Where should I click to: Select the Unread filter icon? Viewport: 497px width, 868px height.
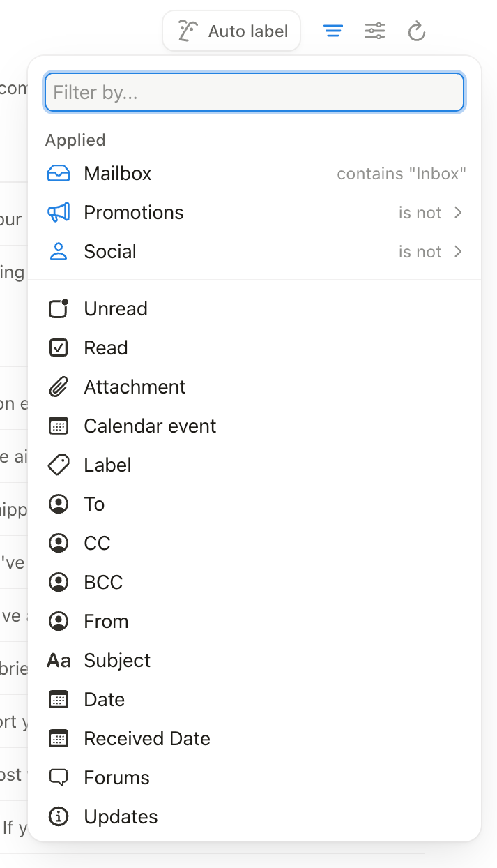click(59, 308)
